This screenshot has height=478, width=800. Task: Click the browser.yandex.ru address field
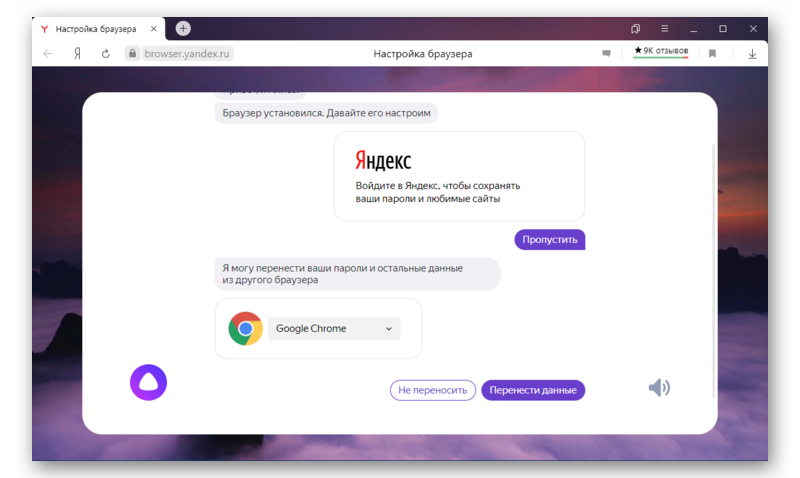pos(187,54)
